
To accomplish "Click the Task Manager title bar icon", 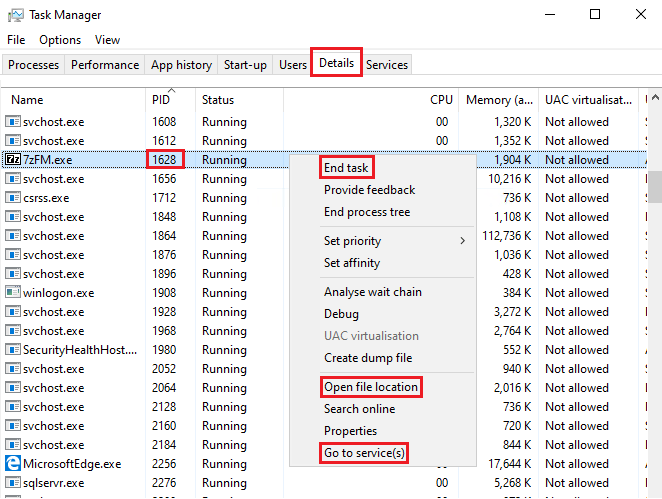I will pyautogui.click(x=14, y=15).
